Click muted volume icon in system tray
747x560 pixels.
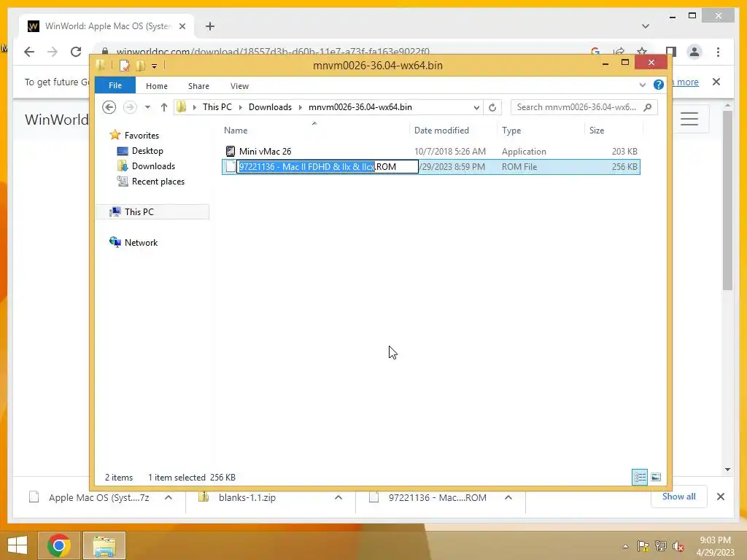(x=678, y=545)
